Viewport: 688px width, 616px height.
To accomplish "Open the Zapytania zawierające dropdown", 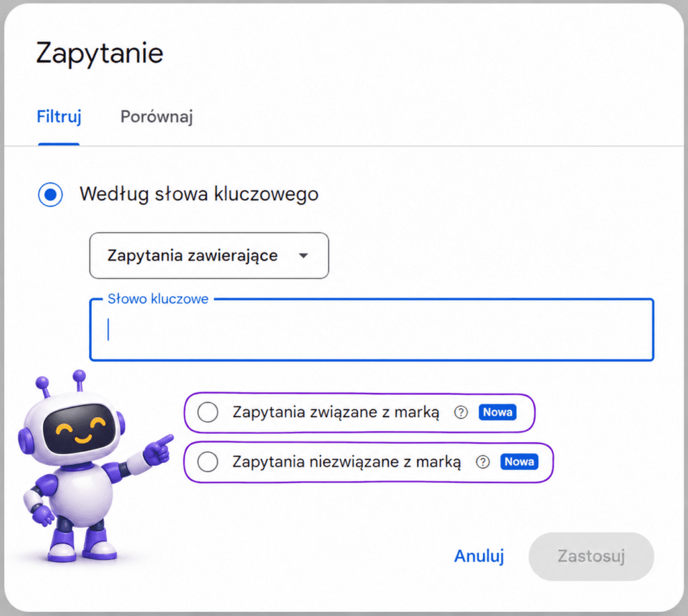I will tap(209, 255).
